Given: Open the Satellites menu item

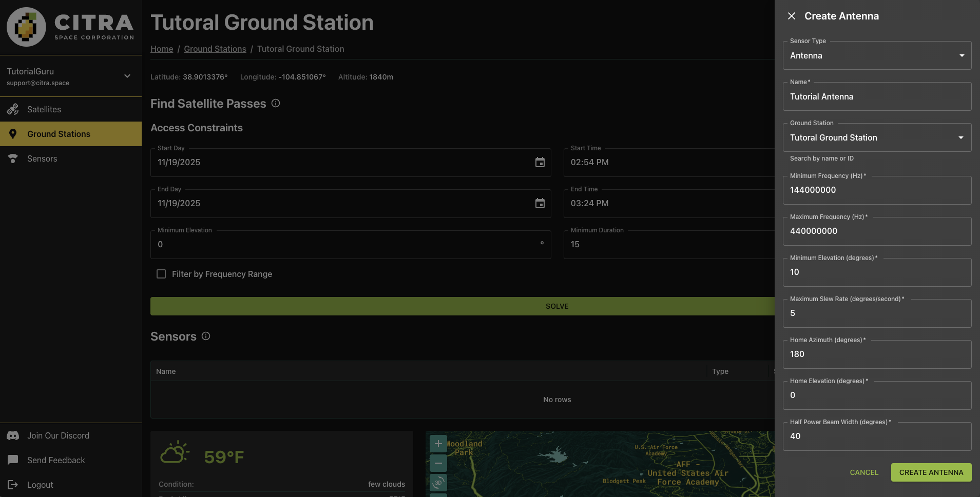Looking at the screenshot, I should click(71, 109).
